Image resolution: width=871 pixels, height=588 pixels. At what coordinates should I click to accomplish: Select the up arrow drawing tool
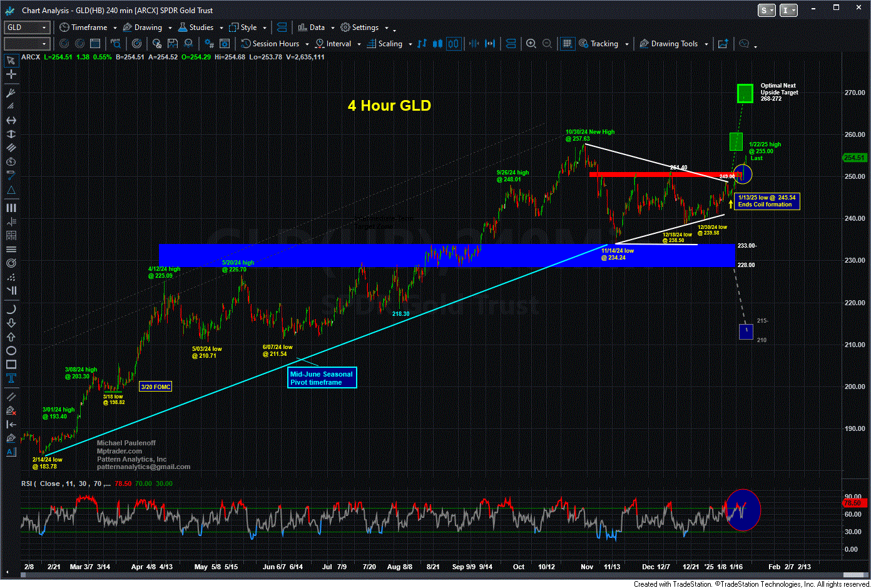11,337
